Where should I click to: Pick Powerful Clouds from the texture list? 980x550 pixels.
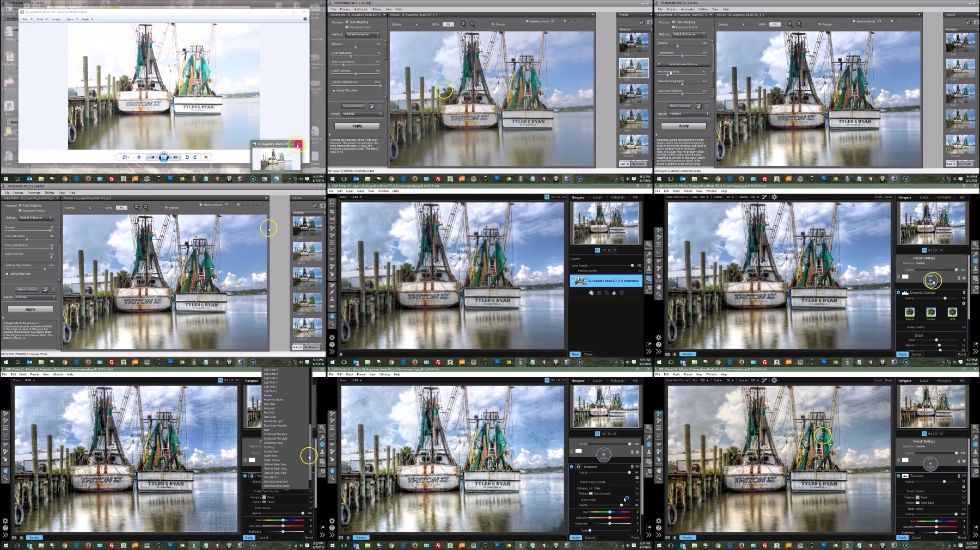(273, 400)
